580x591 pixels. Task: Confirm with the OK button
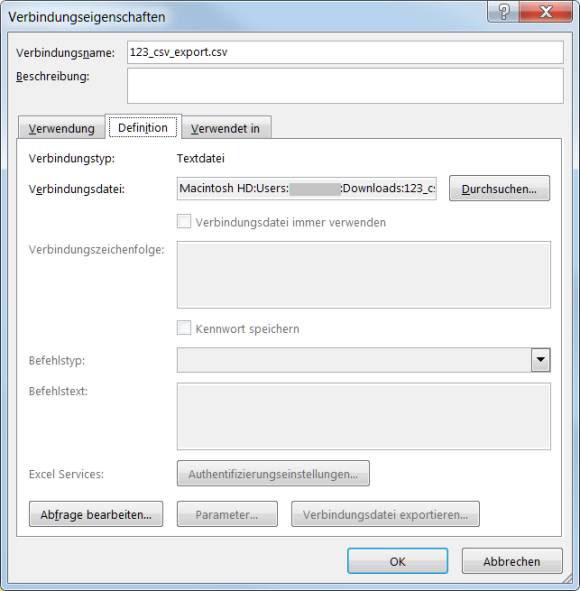pos(398,561)
